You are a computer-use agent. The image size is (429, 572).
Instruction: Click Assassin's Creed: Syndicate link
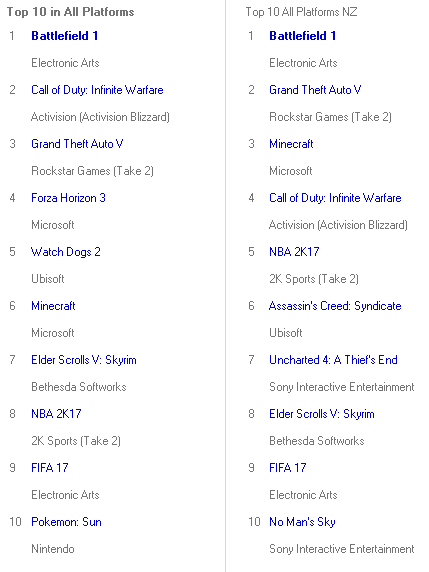335,306
